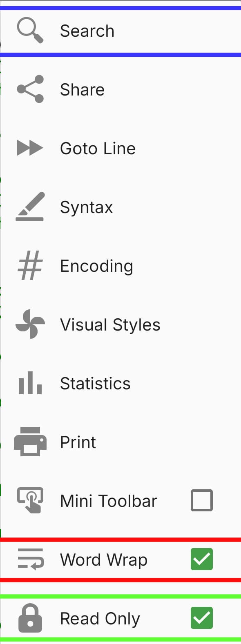Click the bar chart Statistics icon

coord(30,383)
